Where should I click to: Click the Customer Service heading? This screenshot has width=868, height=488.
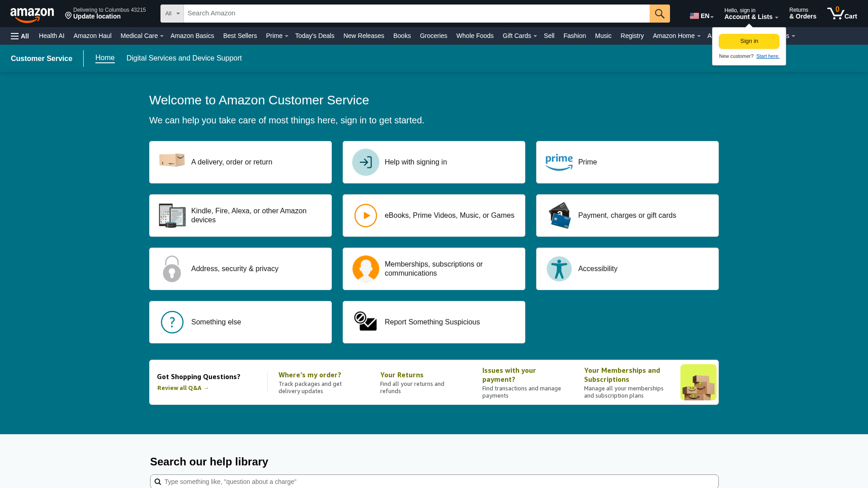click(42, 59)
